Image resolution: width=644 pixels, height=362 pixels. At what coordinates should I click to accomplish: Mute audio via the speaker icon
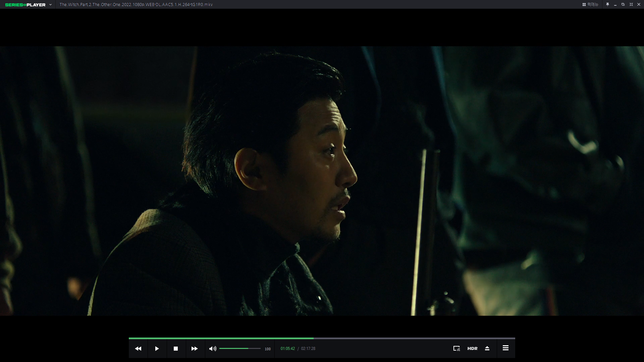(213, 349)
